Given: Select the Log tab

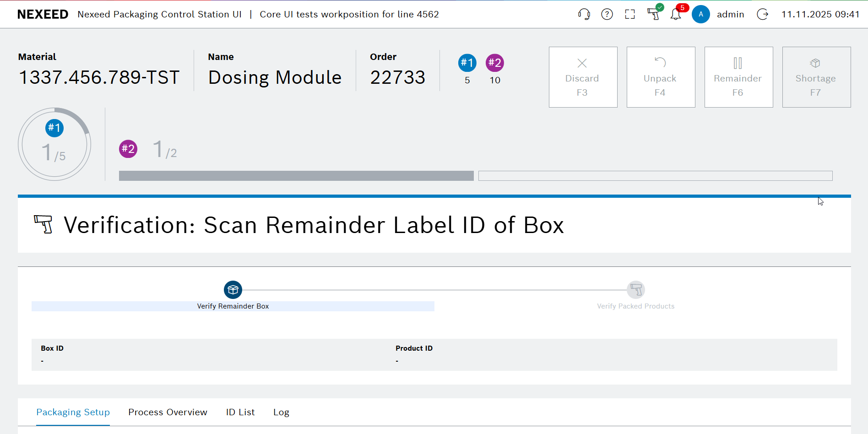Looking at the screenshot, I should tap(281, 412).
